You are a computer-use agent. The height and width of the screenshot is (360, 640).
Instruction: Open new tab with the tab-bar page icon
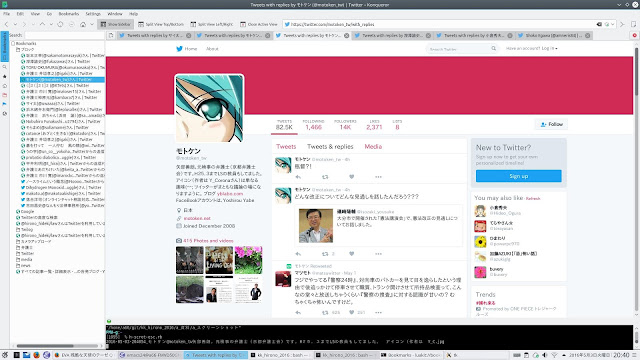point(111,36)
